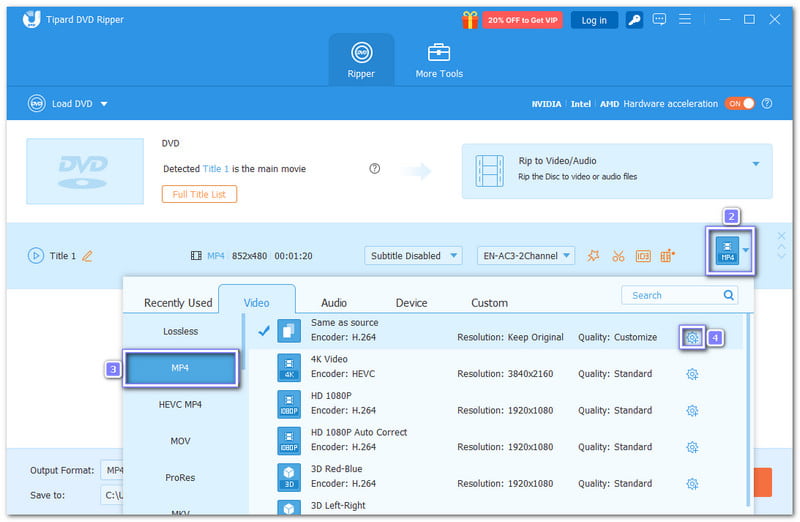Screen dimensions: 800x522
Task: Click the Full Title List button
Action: coord(199,194)
